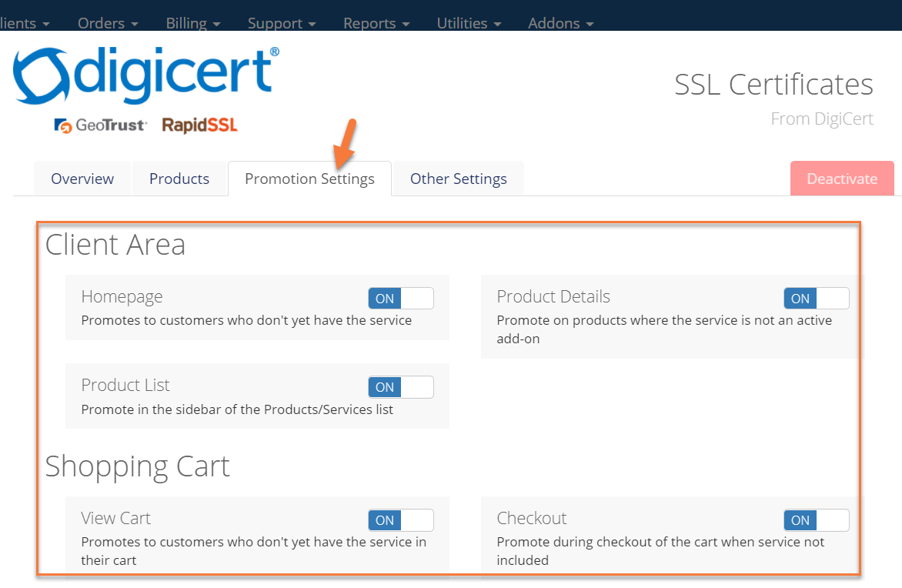The height and width of the screenshot is (588, 902).
Task: Click the Deactivate button
Action: pyautogui.click(x=842, y=179)
